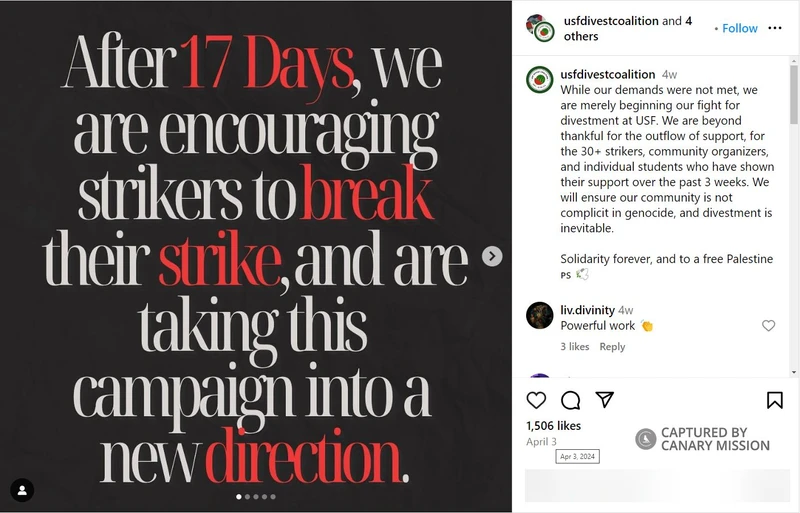Go to the next carousel slide
The width and height of the screenshot is (800, 513).
(492, 256)
